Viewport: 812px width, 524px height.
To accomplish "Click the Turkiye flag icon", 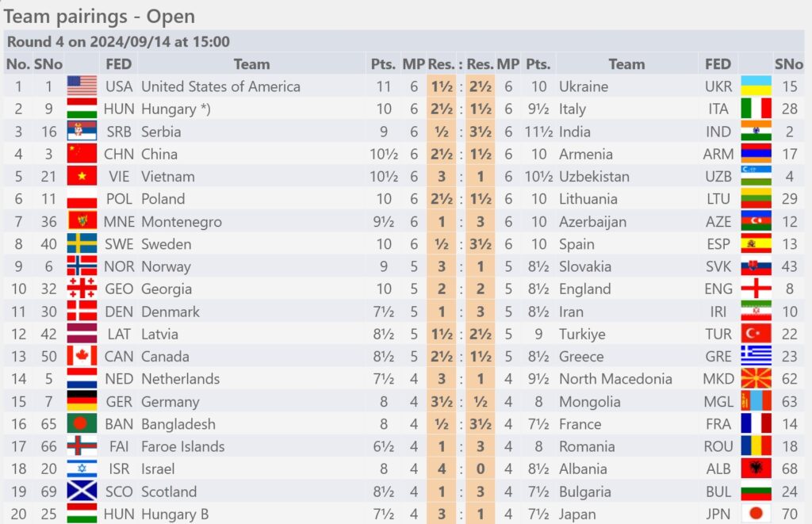I will pos(756,334).
